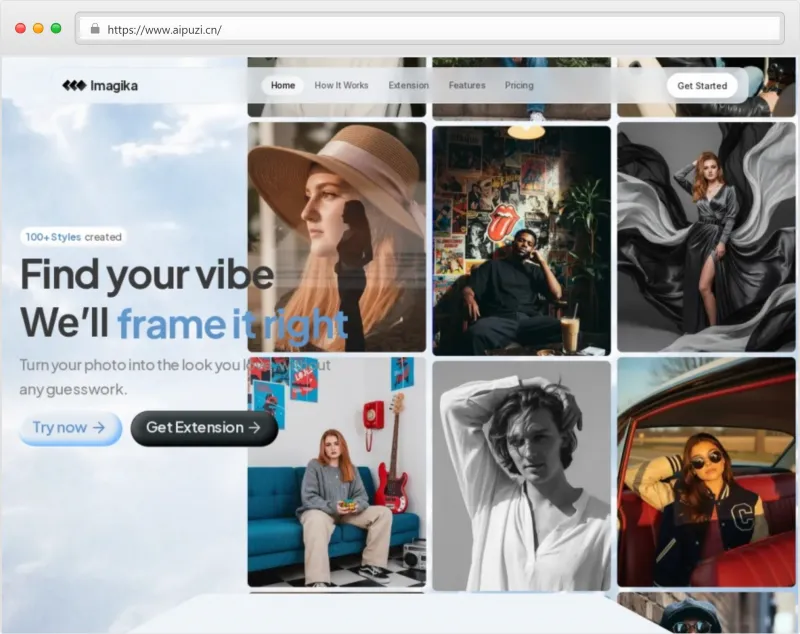Select the man with comic posters photo
Image resolution: width=800 pixels, height=634 pixels.
coord(521,240)
